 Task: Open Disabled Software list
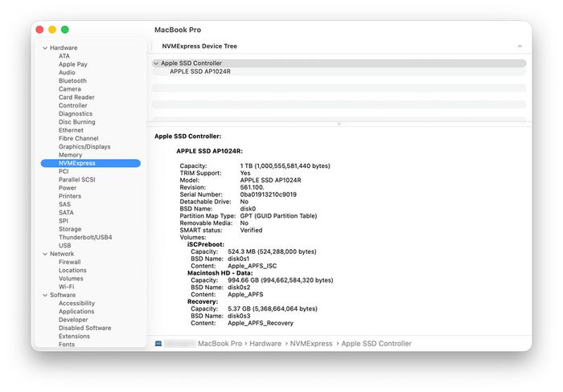85,329
